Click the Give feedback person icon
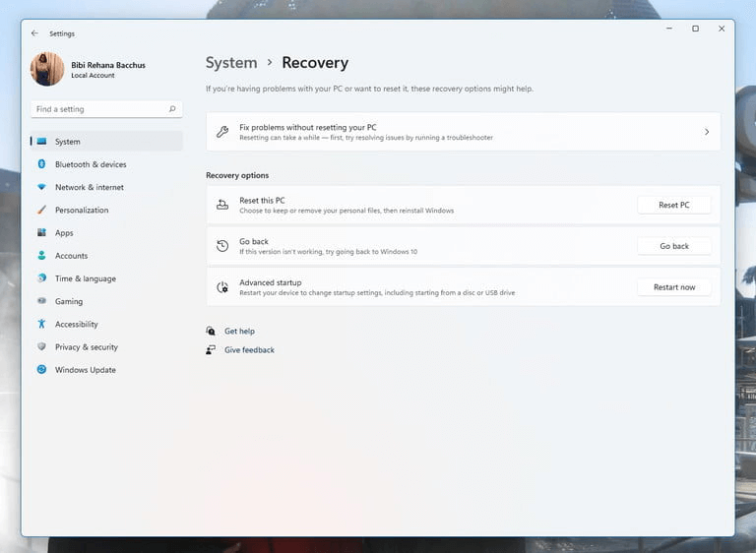 click(x=211, y=349)
